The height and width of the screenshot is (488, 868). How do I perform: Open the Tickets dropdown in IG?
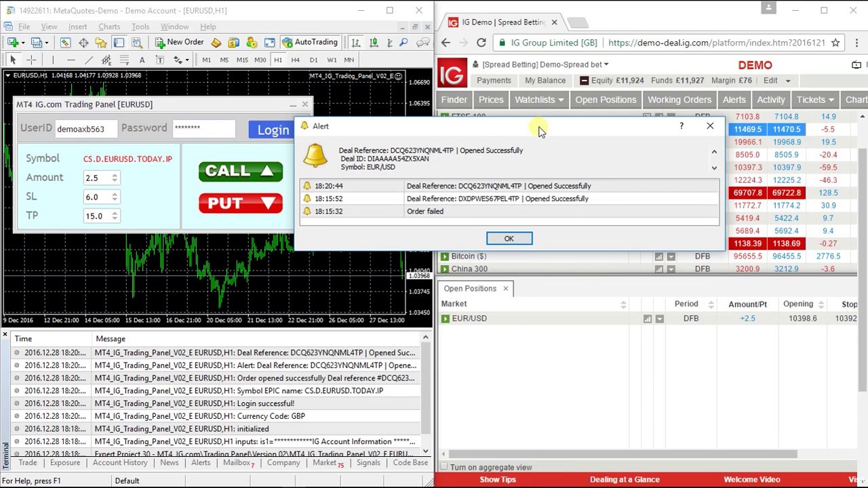815,100
